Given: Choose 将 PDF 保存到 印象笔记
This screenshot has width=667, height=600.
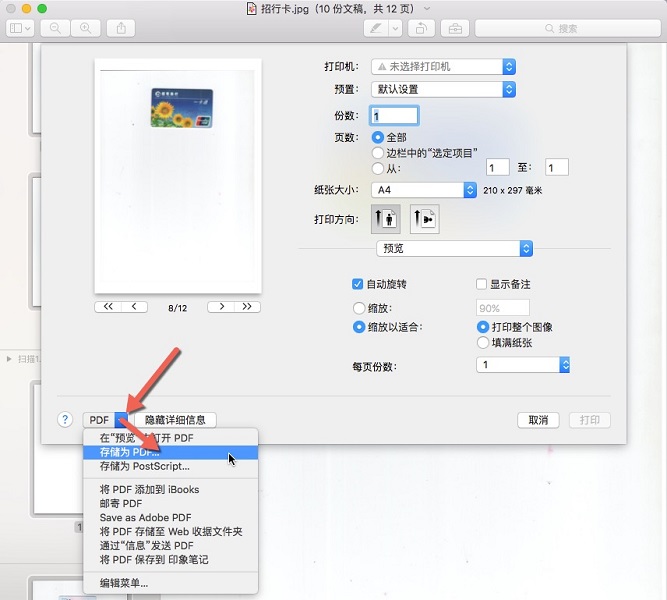Looking at the screenshot, I should [x=171, y=560].
